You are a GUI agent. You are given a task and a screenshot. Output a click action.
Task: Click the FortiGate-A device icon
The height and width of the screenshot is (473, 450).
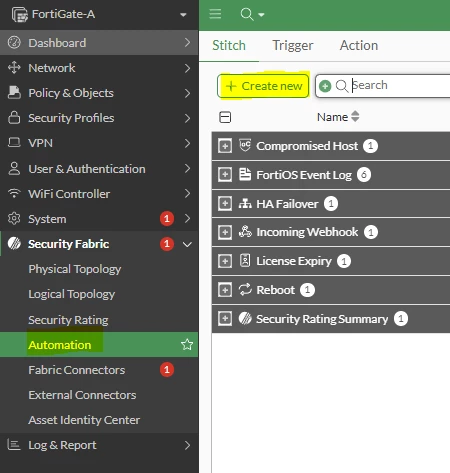20,15
